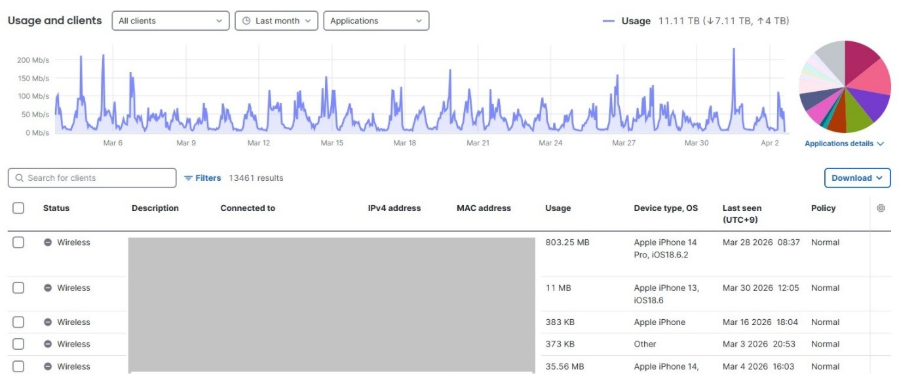Click the Mar 3 2026 20:53 last seen
The height and width of the screenshot is (375, 903).
[759, 344]
